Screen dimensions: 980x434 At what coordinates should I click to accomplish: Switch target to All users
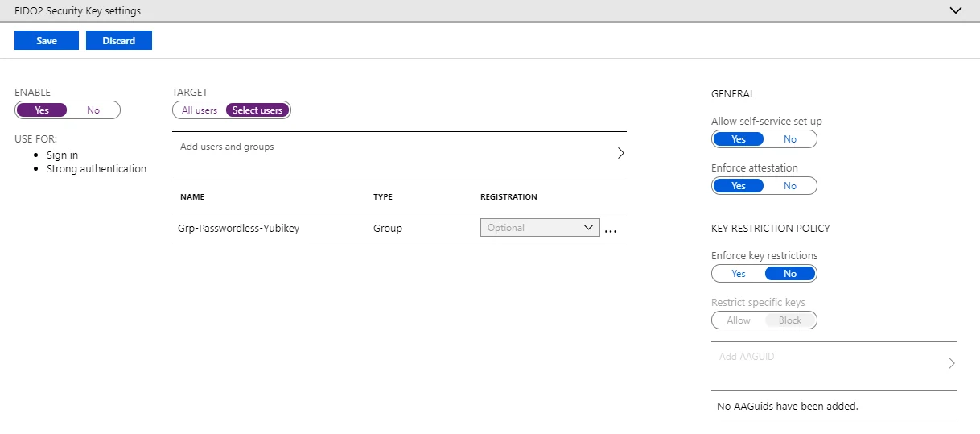pyautogui.click(x=200, y=110)
